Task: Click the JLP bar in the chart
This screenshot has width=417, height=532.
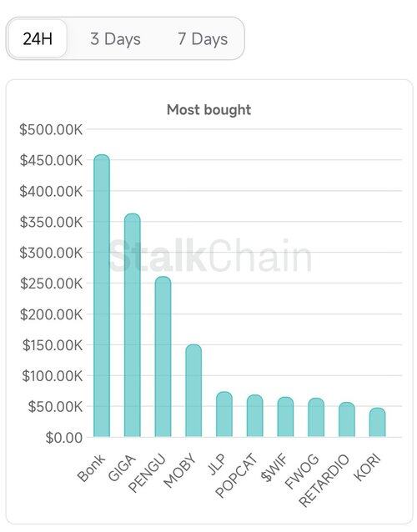Action: click(x=224, y=414)
